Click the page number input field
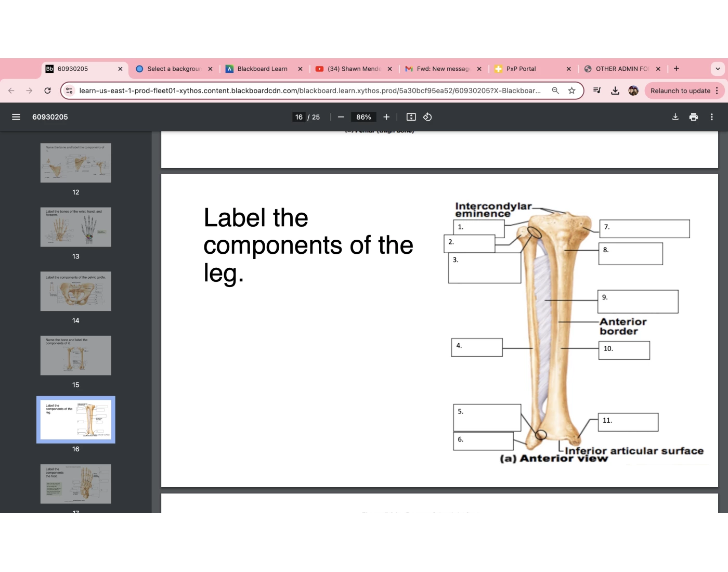Viewport: 728px width, 572px height. (299, 117)
